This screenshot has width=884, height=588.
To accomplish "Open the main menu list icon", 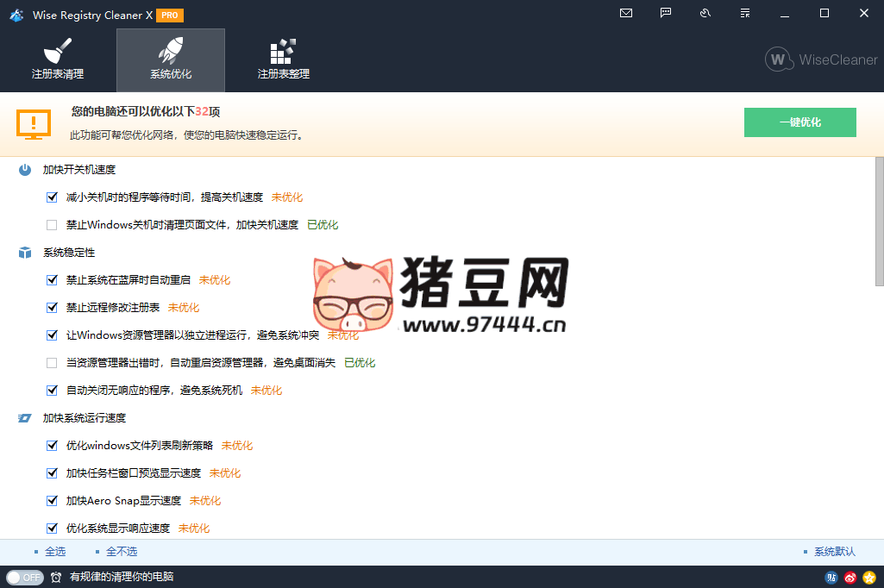I will click(744, 13).
